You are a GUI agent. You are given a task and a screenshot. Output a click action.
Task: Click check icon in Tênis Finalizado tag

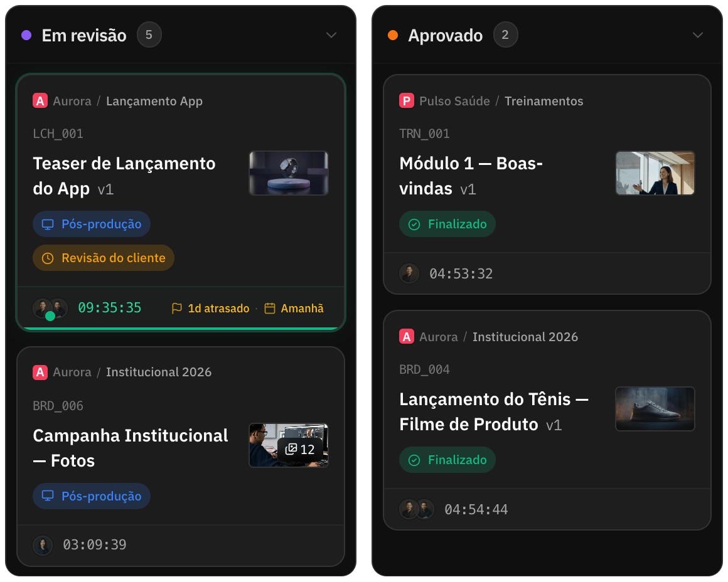tap(414, 460)
